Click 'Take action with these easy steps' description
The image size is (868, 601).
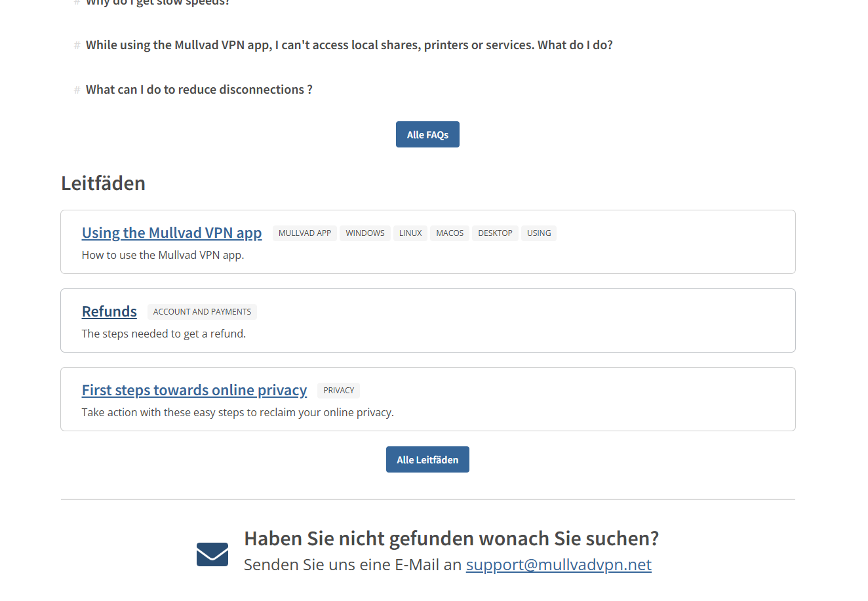click(x=237, y=412)
